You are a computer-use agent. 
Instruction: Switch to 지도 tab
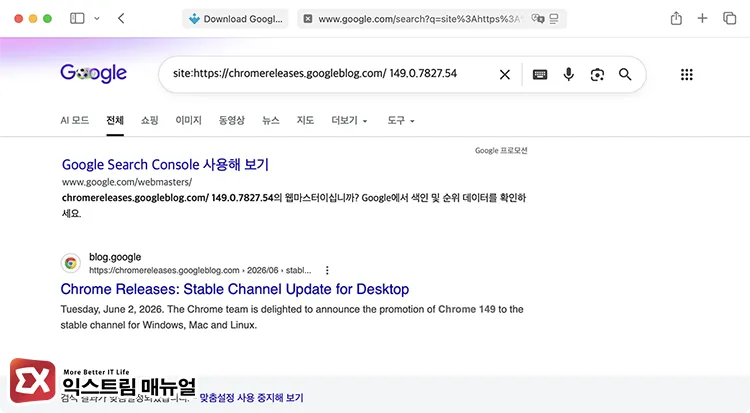tap(305, 120)
